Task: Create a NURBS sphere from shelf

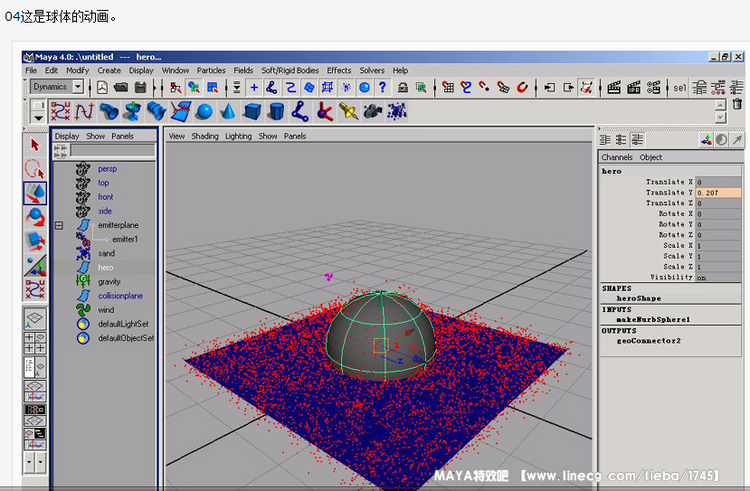Action: tap(204, 112)
